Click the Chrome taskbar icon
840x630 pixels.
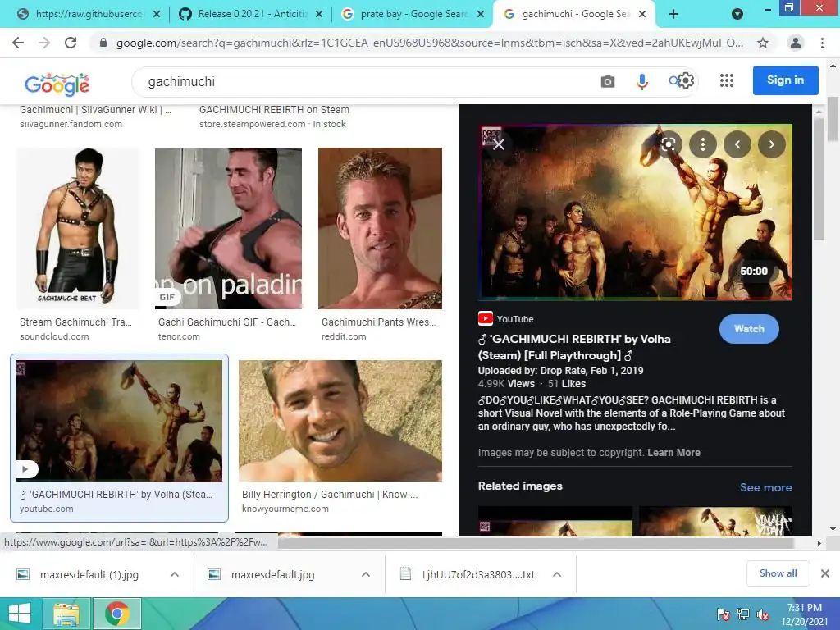click(x=117, y=614)
